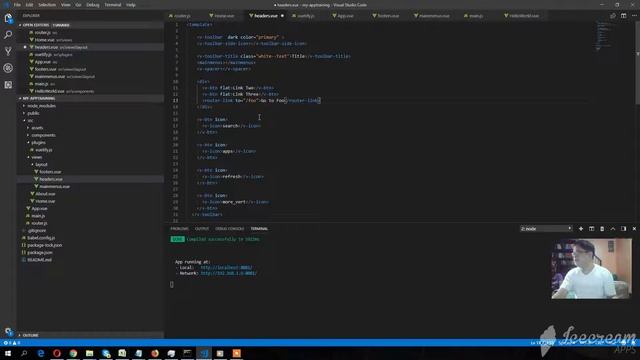This screenshot has width=640, height=360.
Task: Click the open changes icon in editor toolbar
Action: point(613,16)
